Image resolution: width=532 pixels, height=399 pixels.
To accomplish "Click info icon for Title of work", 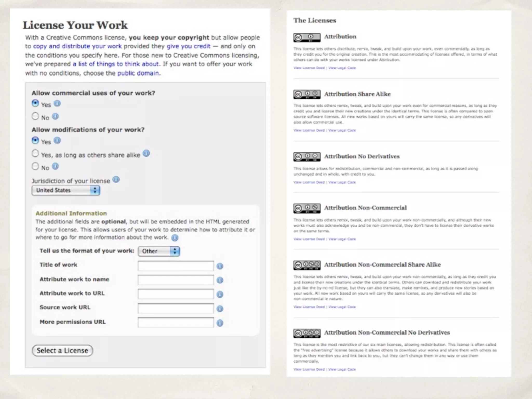I will point(220,266).
